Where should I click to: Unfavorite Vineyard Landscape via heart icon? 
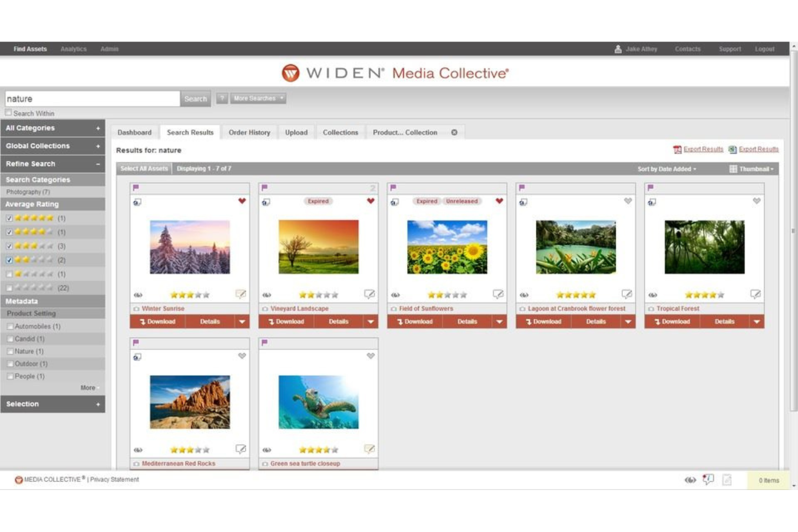[370, 201]
